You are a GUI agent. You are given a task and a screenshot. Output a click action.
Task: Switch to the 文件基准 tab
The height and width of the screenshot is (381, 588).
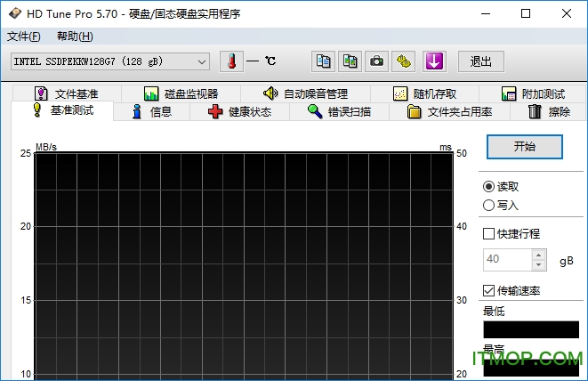pos(67,93)
